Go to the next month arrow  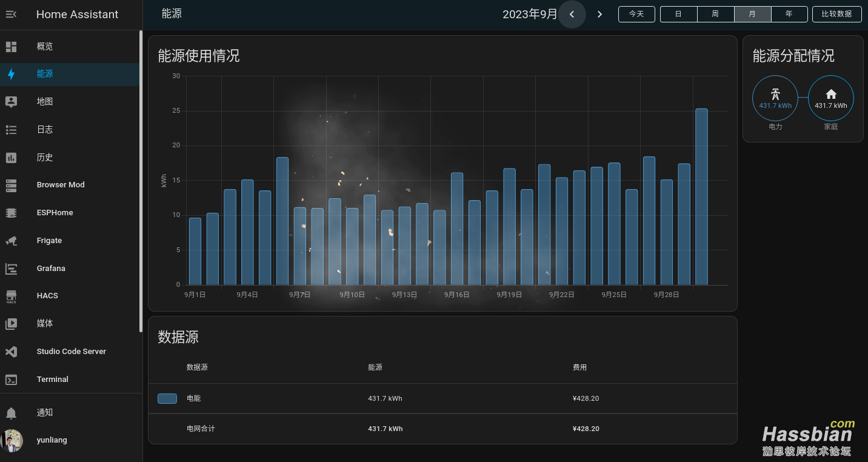coord(599,15)
